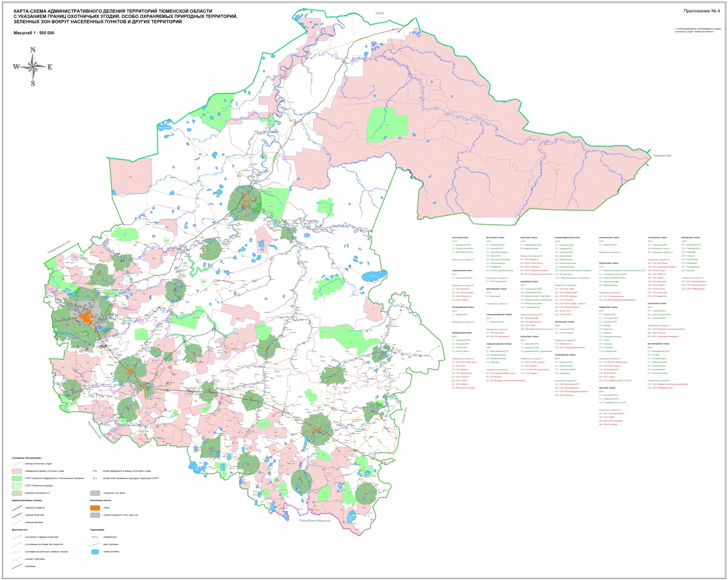Click the 'Томская обл.' map label
This screenshot has width=728, height=580.
pos(662,155)
